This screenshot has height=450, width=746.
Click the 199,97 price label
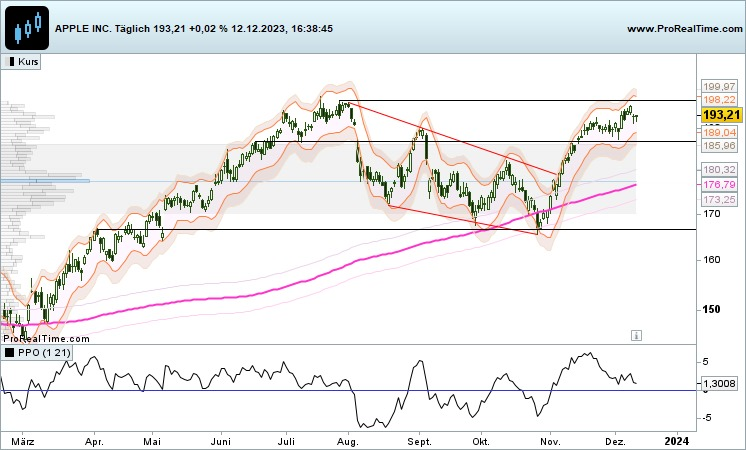point(719,87)
